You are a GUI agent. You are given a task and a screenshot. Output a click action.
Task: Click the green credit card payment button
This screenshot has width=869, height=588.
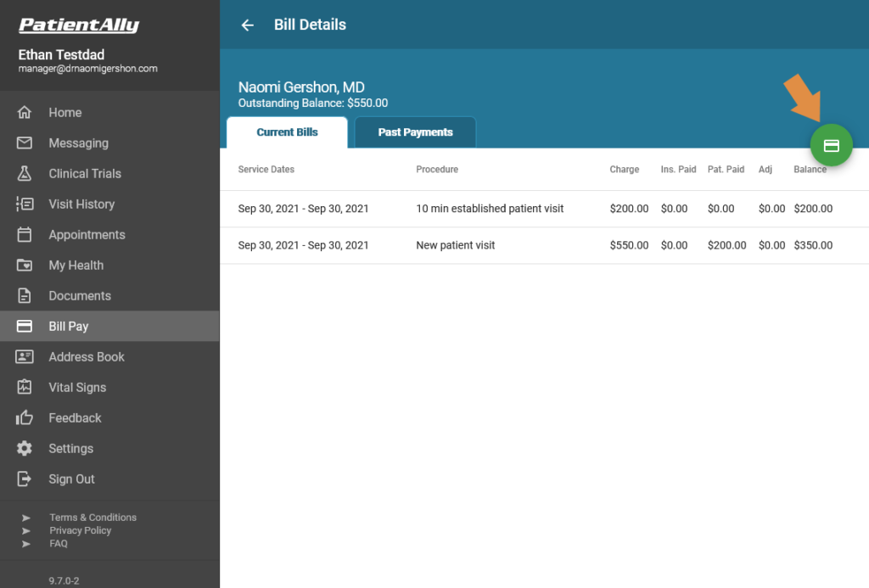831,145
